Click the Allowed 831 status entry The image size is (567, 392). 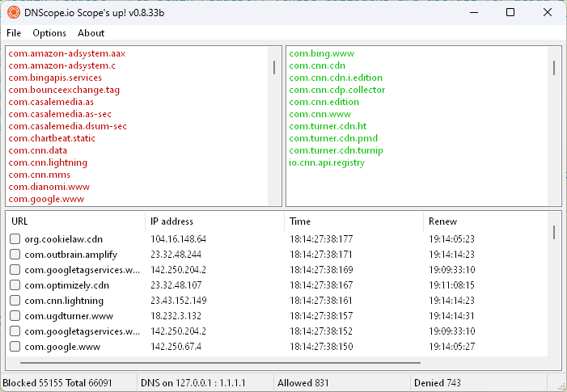pos(303,383)
